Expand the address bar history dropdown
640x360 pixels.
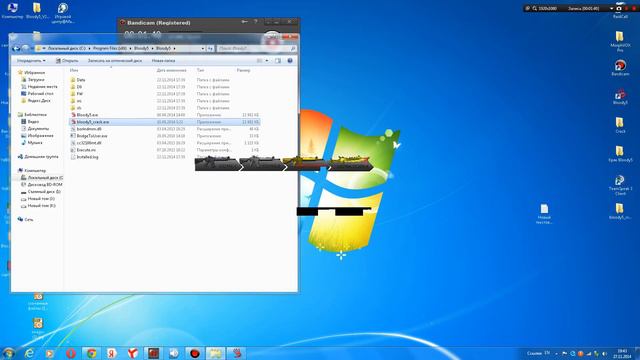click(202, 49)
